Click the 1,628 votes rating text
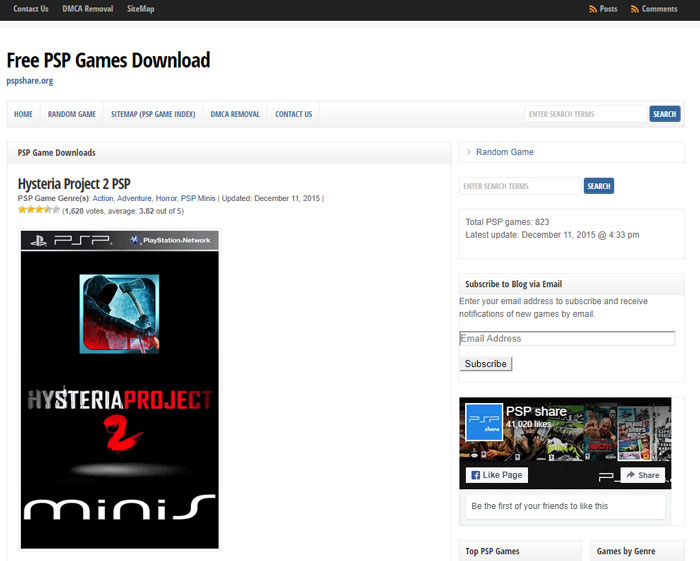700x561 pixels. pos(123,211)
